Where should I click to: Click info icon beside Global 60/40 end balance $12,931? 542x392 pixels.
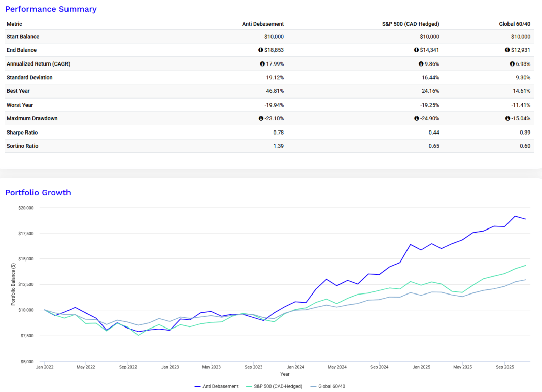pyautogui.click(x=507, y=50)
